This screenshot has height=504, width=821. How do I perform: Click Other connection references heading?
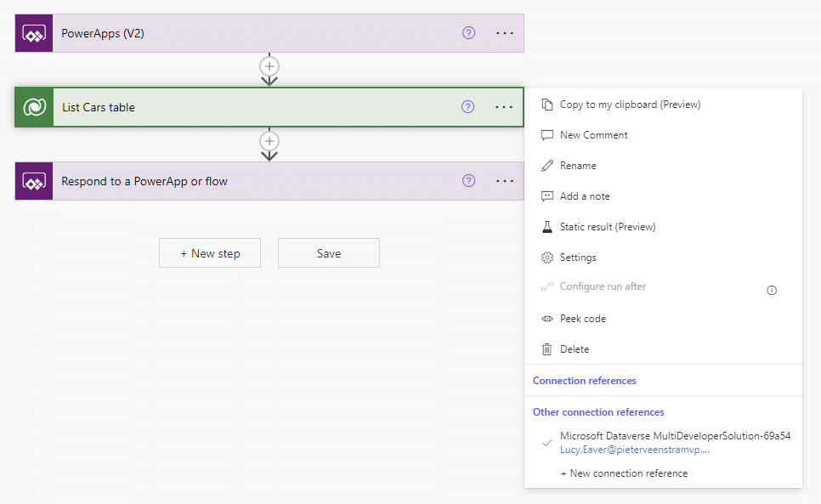click(x=598, y=412)
